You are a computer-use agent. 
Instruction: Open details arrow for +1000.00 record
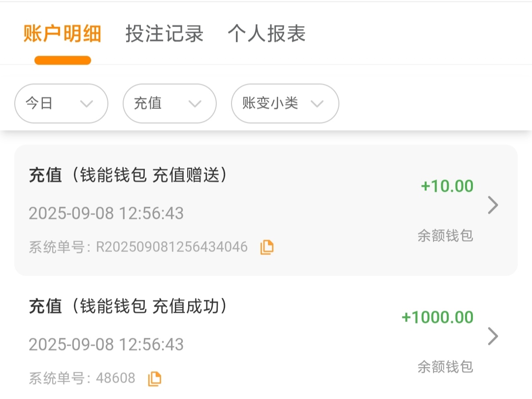(x=493, y=336)
